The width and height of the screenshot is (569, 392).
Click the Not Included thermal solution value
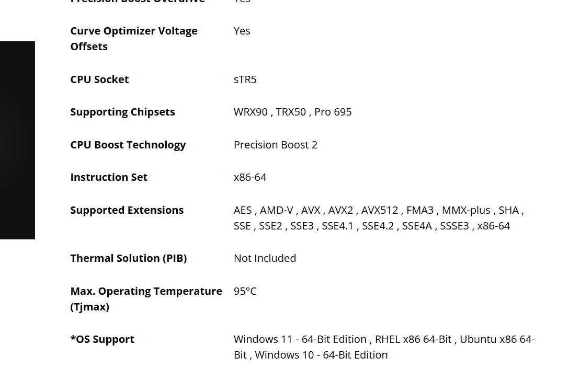pyautogui.click(x=265, y=258)
